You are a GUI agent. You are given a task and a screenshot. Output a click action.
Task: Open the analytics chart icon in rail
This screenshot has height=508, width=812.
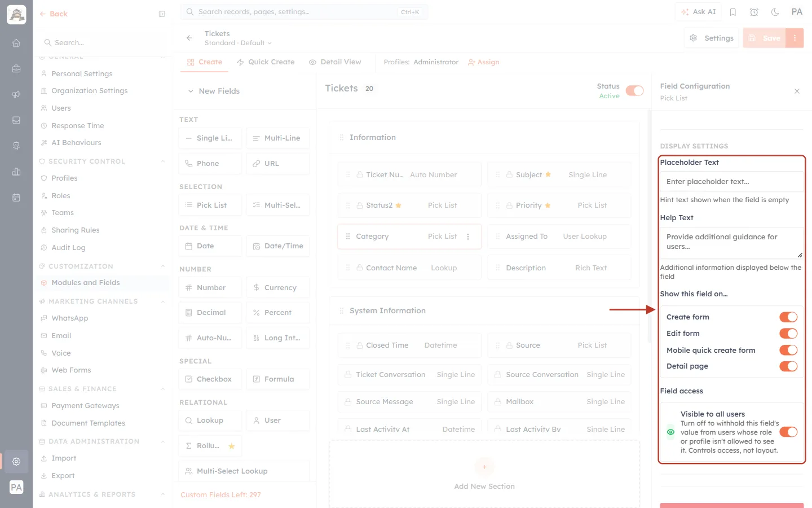(x=16, y=172)
